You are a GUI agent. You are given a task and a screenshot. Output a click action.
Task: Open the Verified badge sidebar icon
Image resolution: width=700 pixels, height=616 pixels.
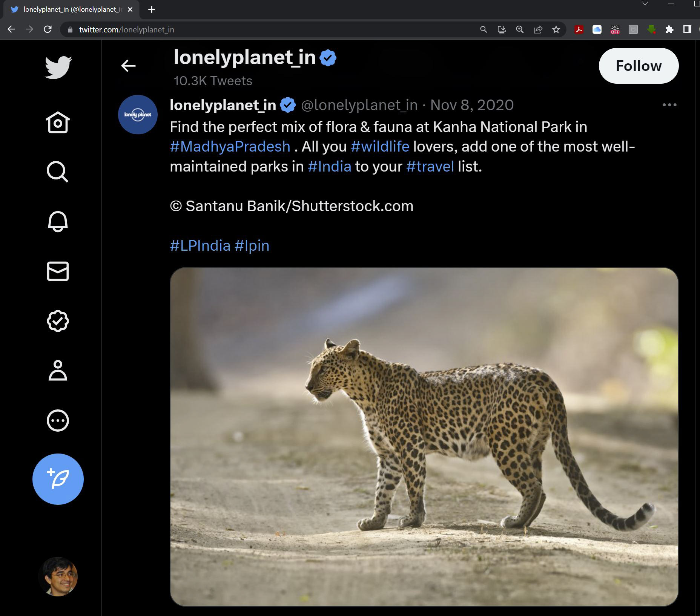point(58,321)
